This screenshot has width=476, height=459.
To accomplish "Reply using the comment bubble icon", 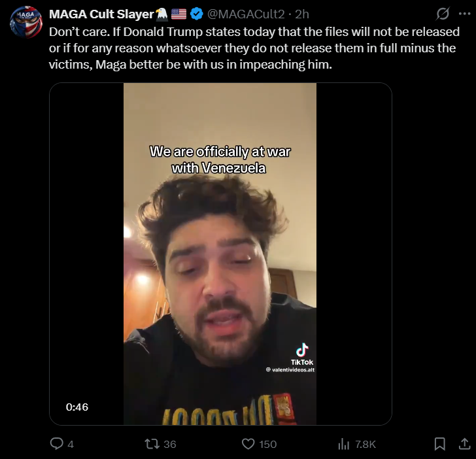I will 57,443.
